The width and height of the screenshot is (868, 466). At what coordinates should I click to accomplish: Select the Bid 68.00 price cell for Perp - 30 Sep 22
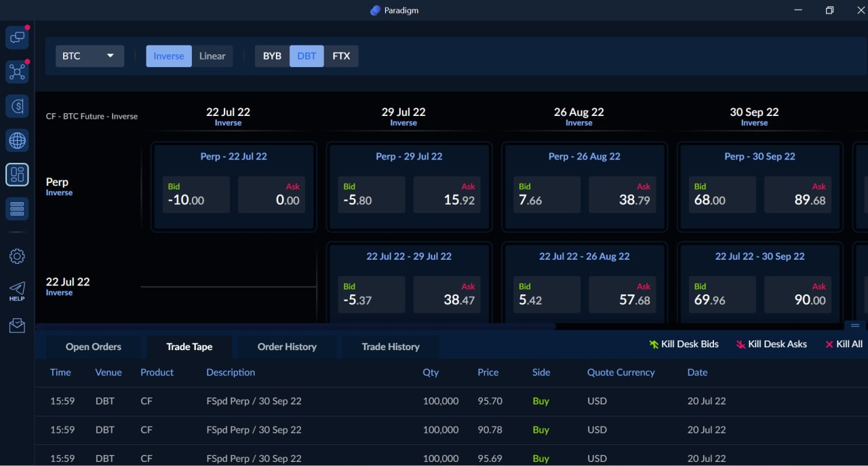coord(722,195)
